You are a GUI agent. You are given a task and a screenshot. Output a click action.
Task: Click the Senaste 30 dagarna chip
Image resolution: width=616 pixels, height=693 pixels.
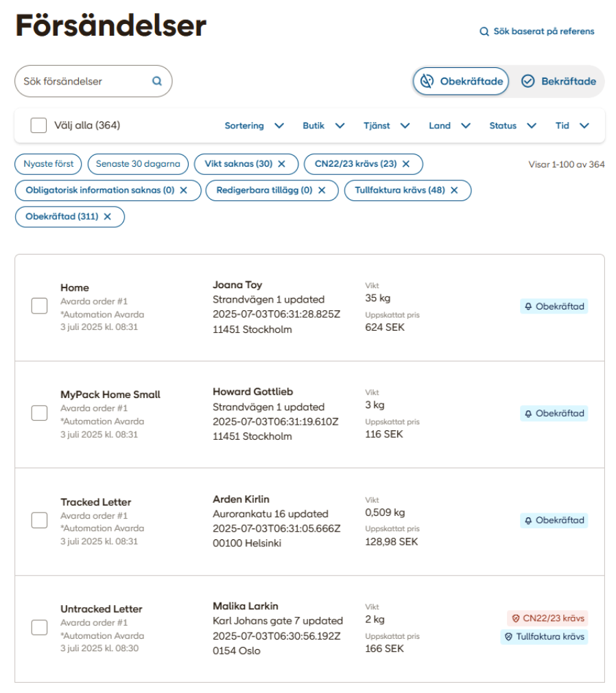click(138, 164)
